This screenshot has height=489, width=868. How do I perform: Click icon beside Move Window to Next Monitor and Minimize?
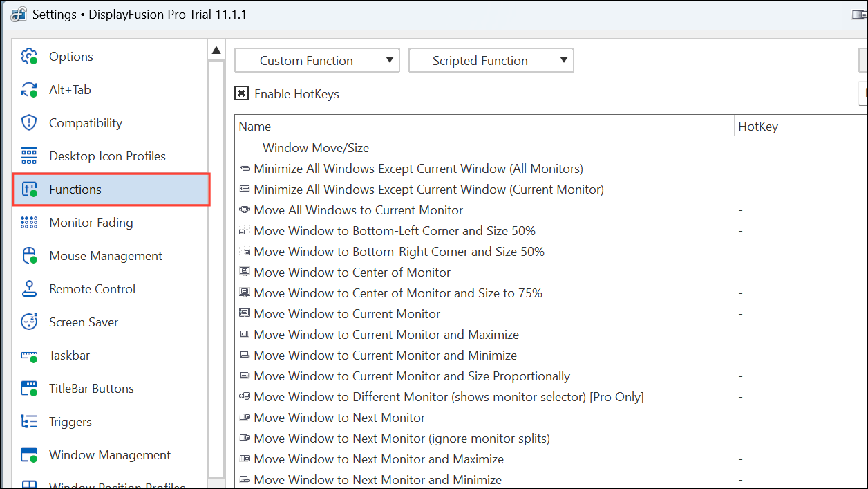[244, 480]
